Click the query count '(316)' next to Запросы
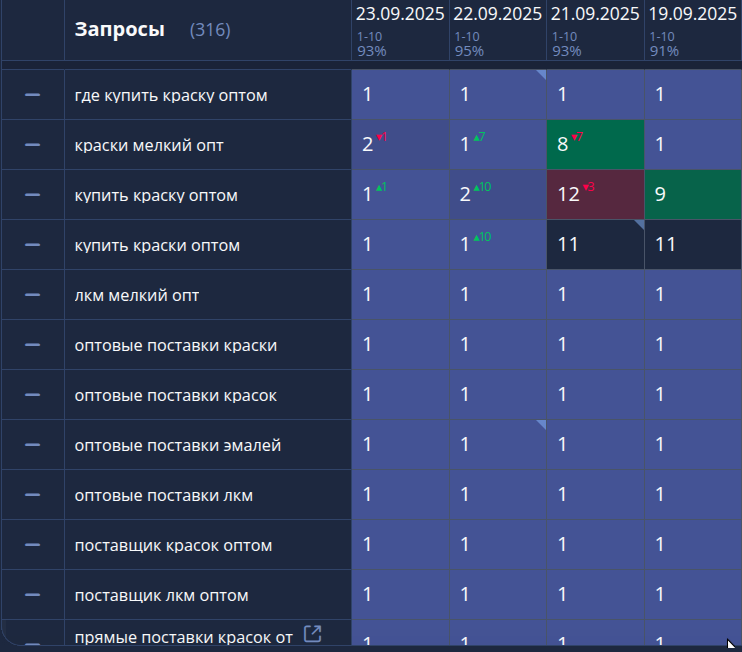The image size is (742, 652). coord(210,31)
